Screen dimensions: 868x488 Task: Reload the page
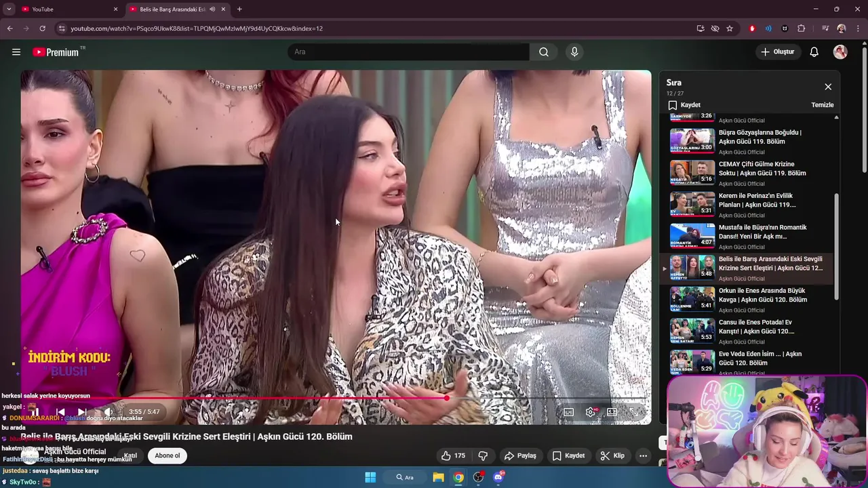coord(42,28)
